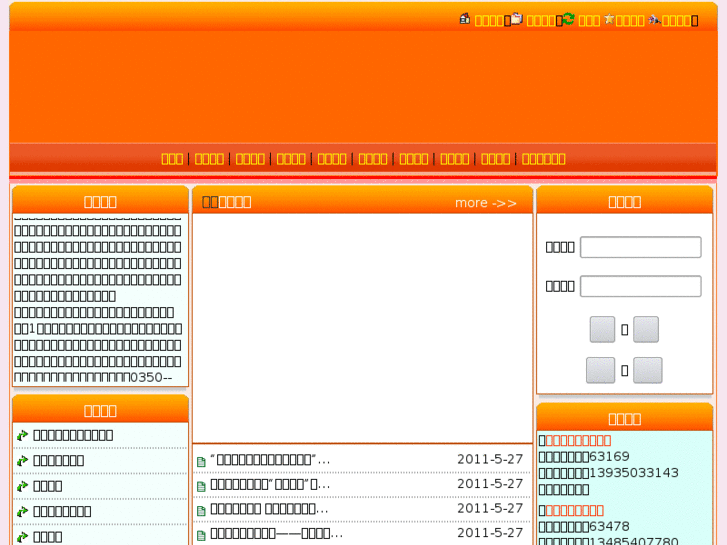Click the document icon on the news row with the long dash
Image resolution: width=727 pixels, height=545 pixels.
point(201,535)
